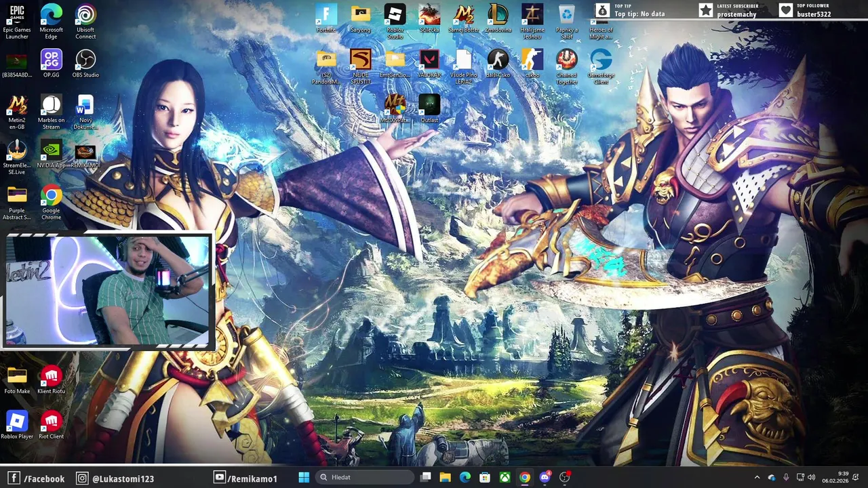The width and height of the screenshot is (868, 488).
Task: Open the clock and date flyout
Action: pyautogui.click(x=835, y=477)
